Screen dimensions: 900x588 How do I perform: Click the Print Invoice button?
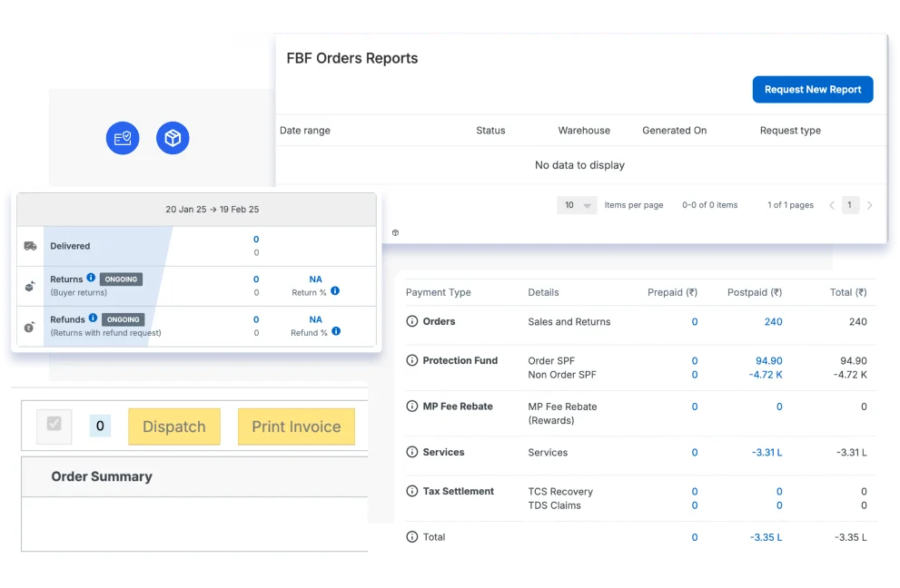coord(296,426)
